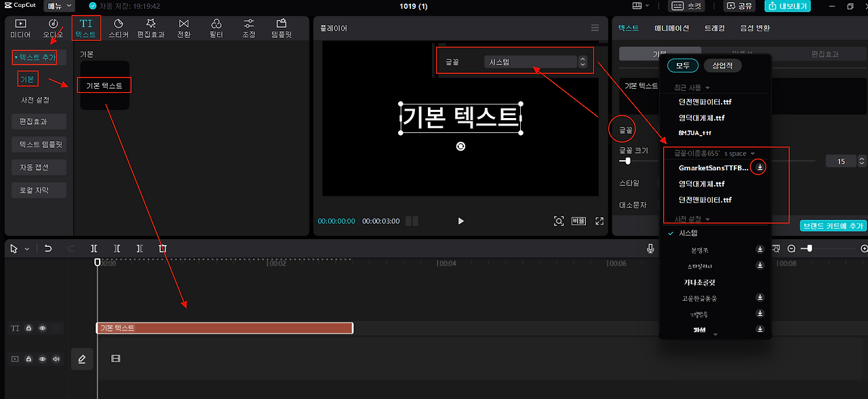Click the Delete left split icon
The width and height of the screenshot is (868, 399).
pyautogui.click(x=117, y=249)
